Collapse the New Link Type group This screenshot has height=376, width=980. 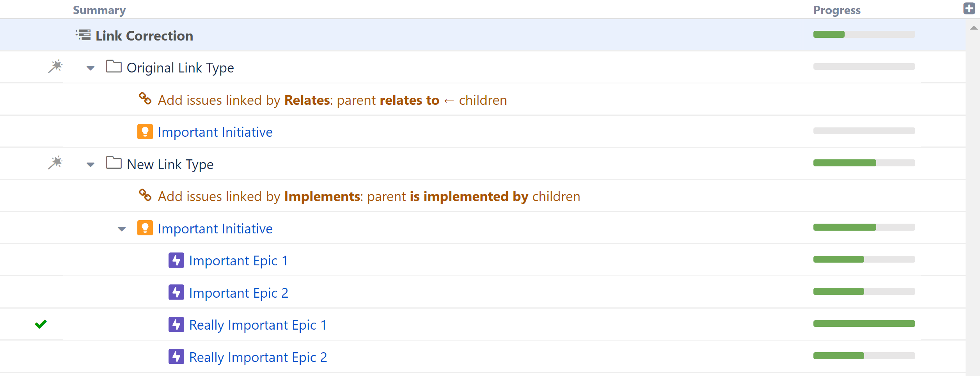[90, 164]
